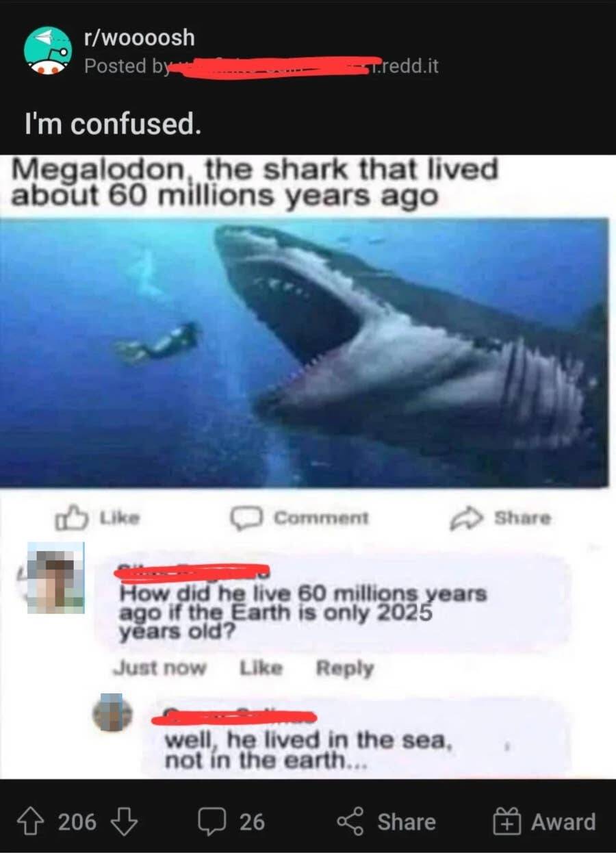View first commenter's blurred profile picture

[x=56, y=577]
